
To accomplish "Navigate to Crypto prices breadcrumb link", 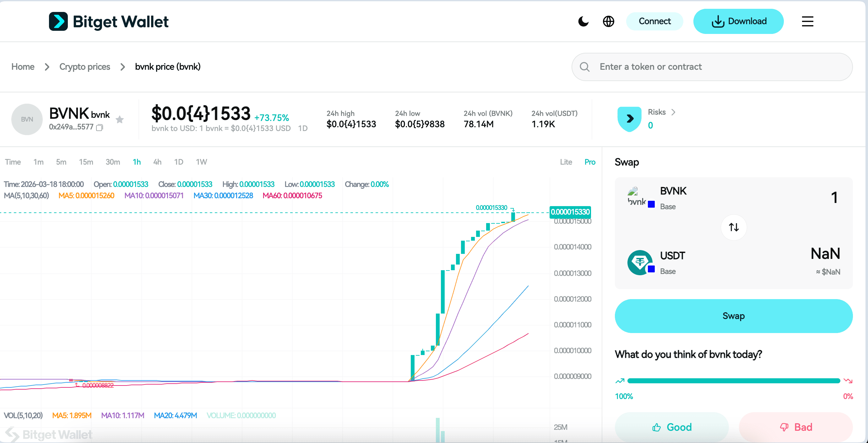I will (x=85, y=67).
